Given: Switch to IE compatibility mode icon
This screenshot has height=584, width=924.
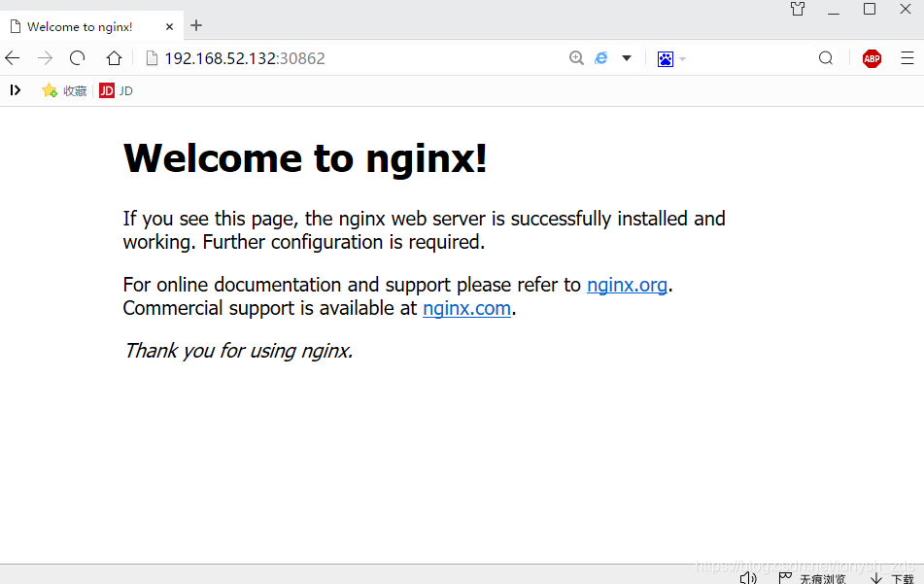Looking at the screenshot, I should tap(601, 57).
